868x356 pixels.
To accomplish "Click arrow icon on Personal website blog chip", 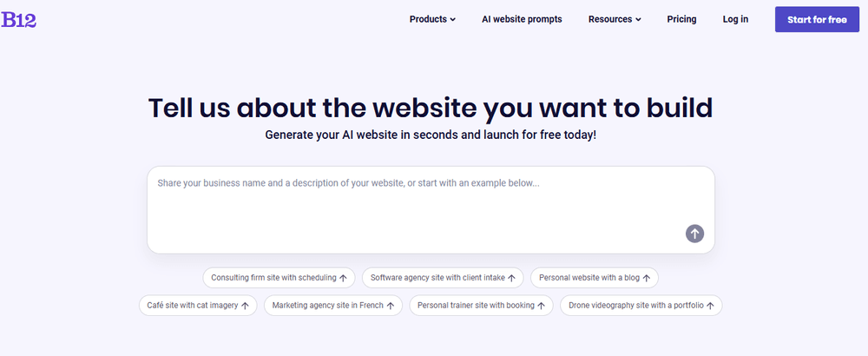I will pyautogui.click(x=648, y=279).
